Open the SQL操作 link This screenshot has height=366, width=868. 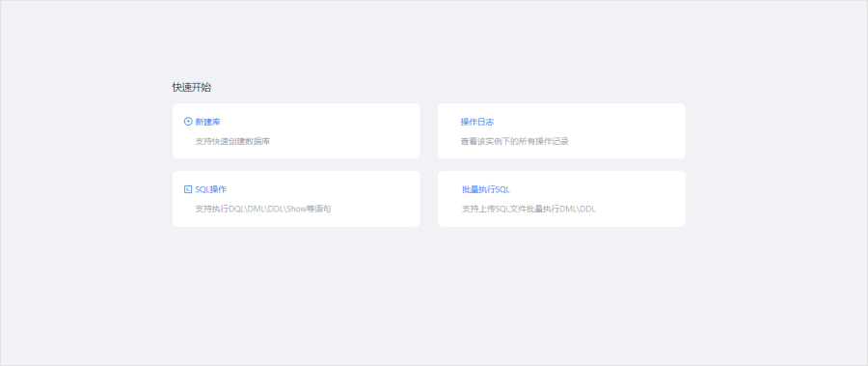(x=211, y=189)
